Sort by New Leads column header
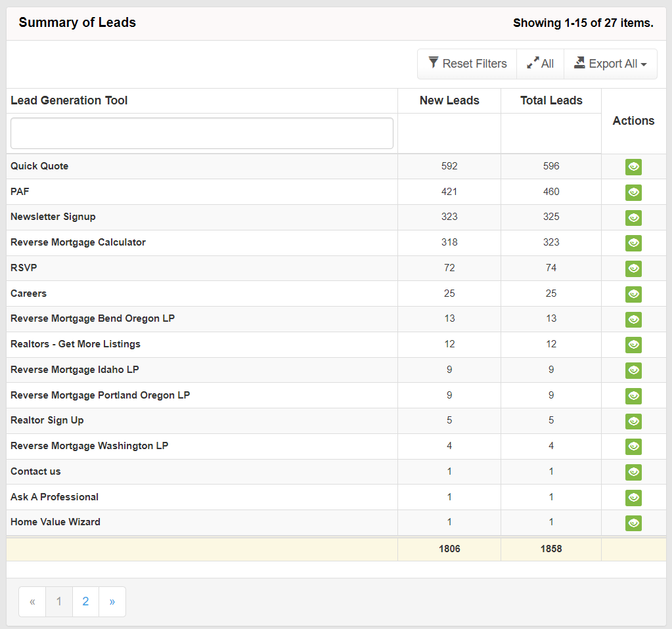Screen dimensions: 672x629 pyautogui.click(x=449, y=100)
